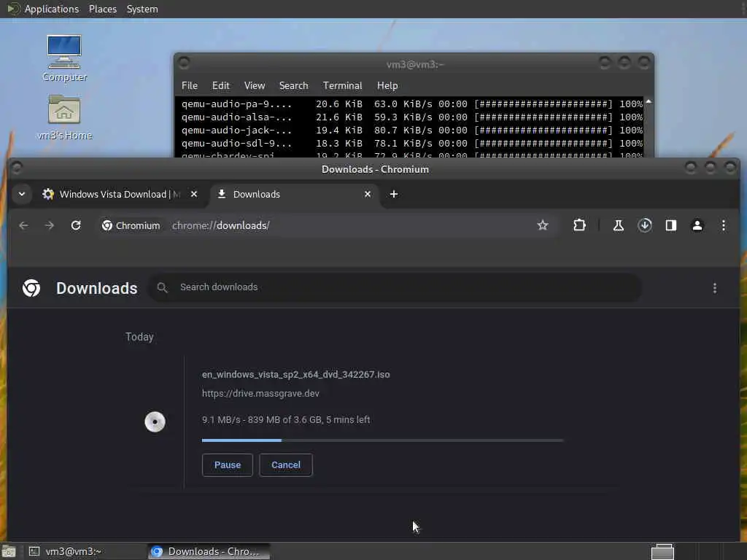The width and height of the screenshot is (747, 560).
Task: Click the Chromium logo beside Downloads heading
Action: tap(31, 288)
